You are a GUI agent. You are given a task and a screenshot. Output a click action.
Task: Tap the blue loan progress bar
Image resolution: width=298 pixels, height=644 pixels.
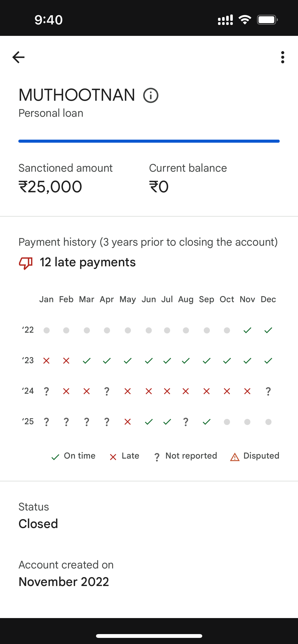point(149,141)
